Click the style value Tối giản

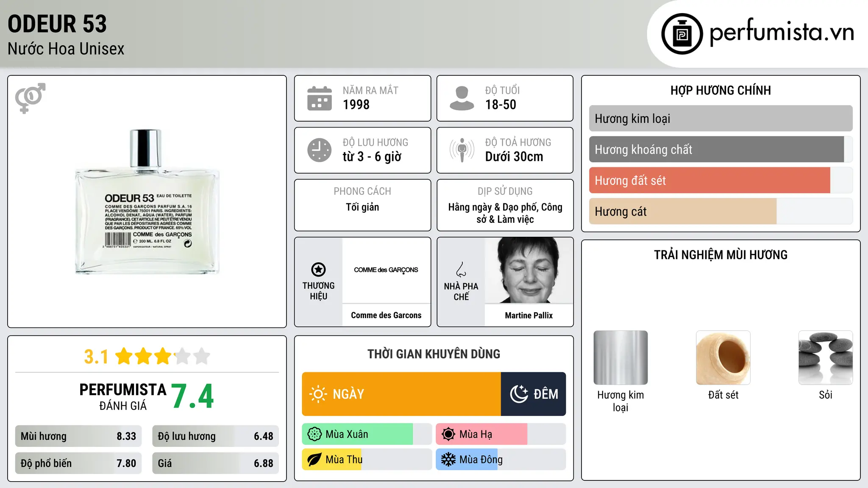362,207
